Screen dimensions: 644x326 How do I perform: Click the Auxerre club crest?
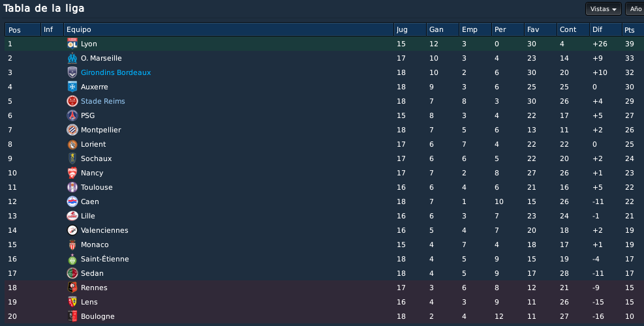click(x=72, y=87)
